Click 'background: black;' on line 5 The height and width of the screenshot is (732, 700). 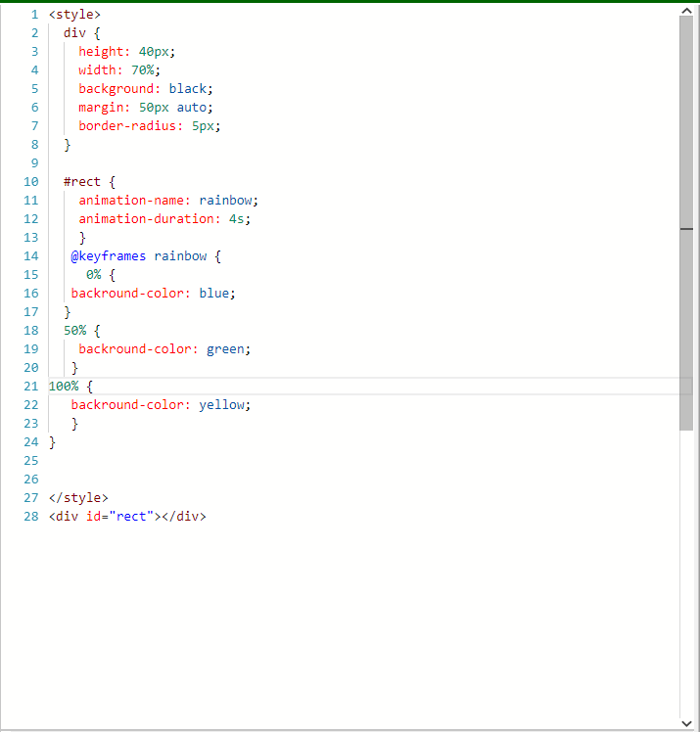coord(146,89)
